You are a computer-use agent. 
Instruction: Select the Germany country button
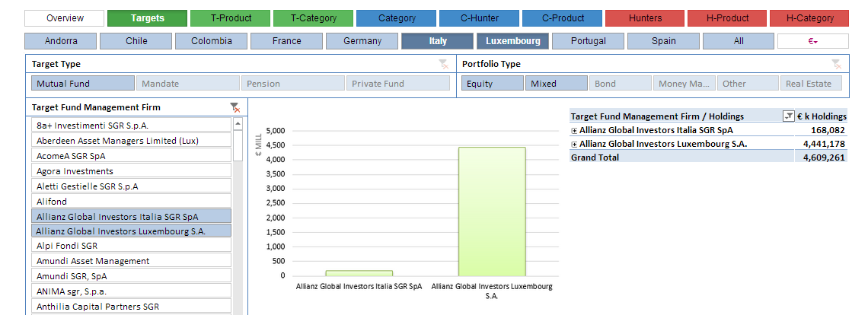362,41
